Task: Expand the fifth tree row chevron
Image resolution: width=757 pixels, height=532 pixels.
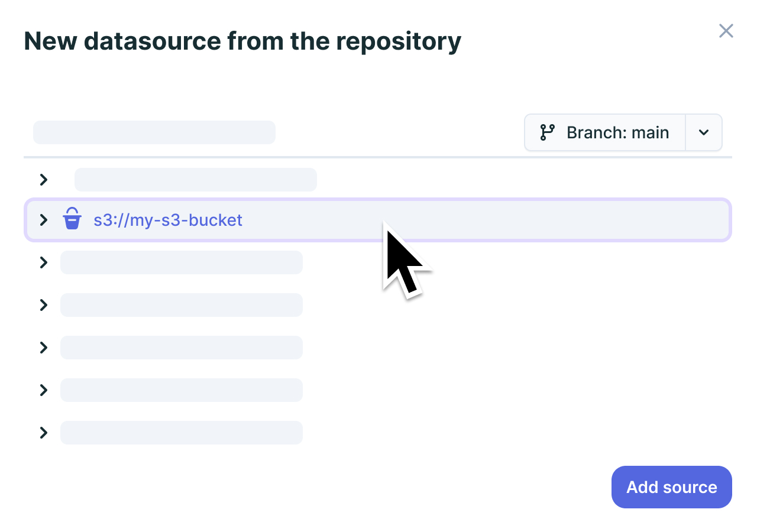Action: [x=43, y=348]
